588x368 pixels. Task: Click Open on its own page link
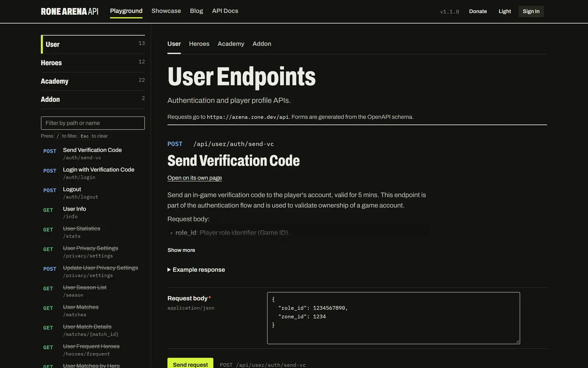pyautogui.click(x=194, y=178)
